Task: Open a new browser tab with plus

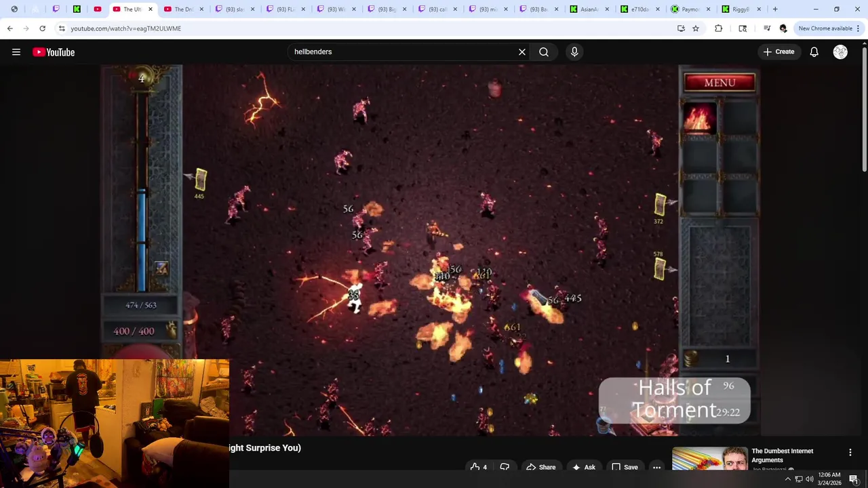Action: [x=775, y=9]
